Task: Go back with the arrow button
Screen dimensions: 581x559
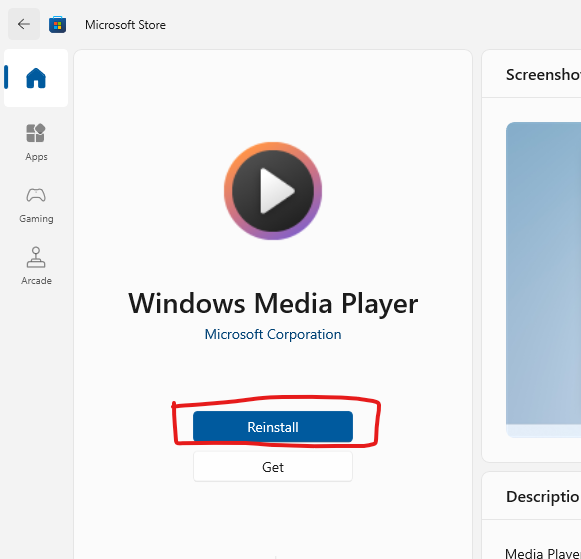Action: 24,24
